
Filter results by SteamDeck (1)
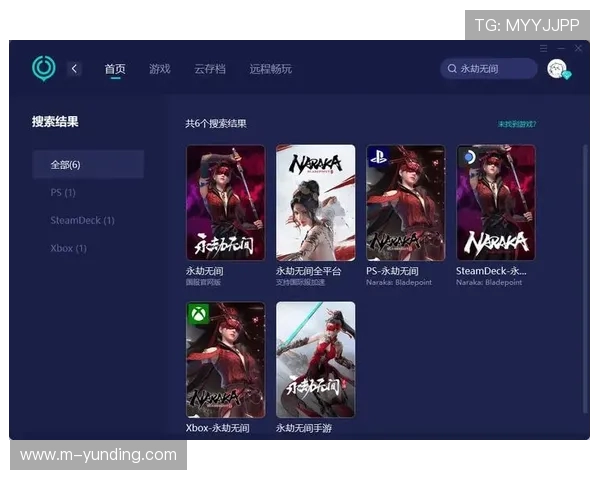tap(82, 220)
